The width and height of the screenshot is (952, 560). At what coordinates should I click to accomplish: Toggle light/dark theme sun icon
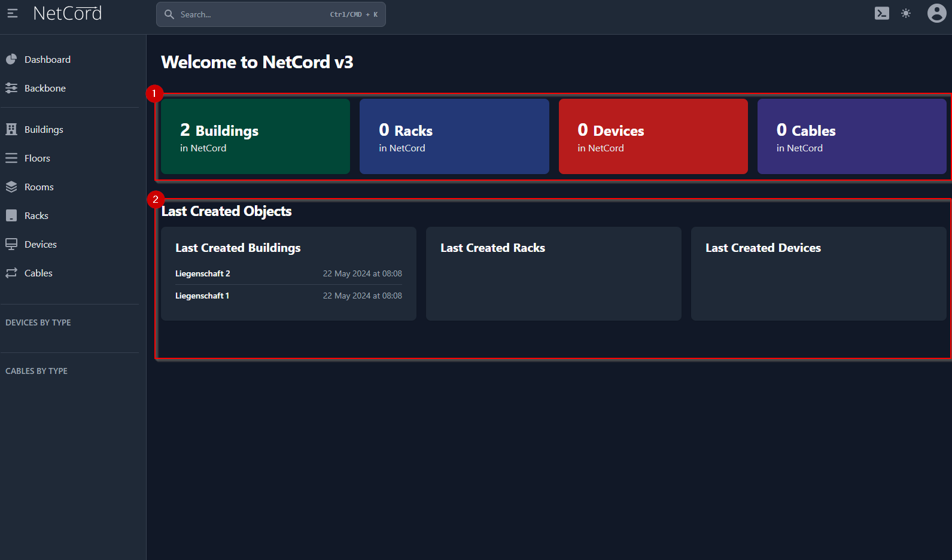pos(906,13)
